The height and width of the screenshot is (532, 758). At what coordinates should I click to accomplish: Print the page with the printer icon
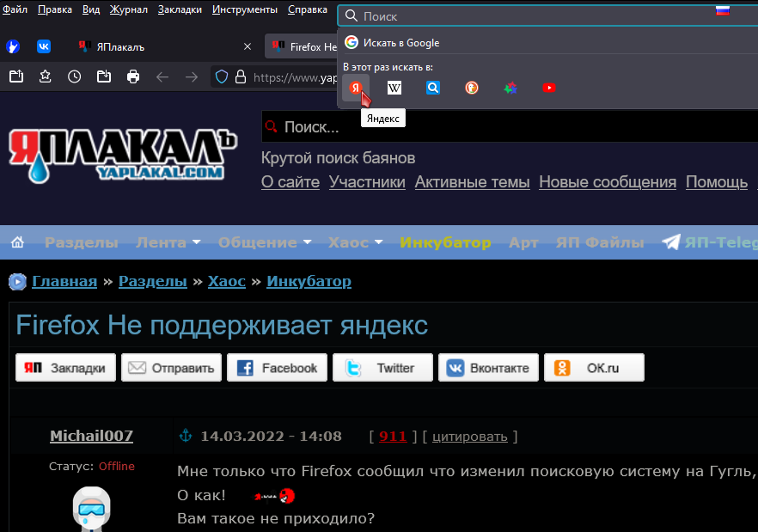[133, 76]
